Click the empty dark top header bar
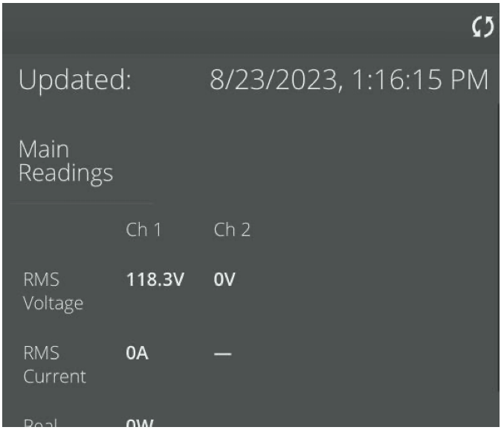The image size is (504, 430). (223, 28)
